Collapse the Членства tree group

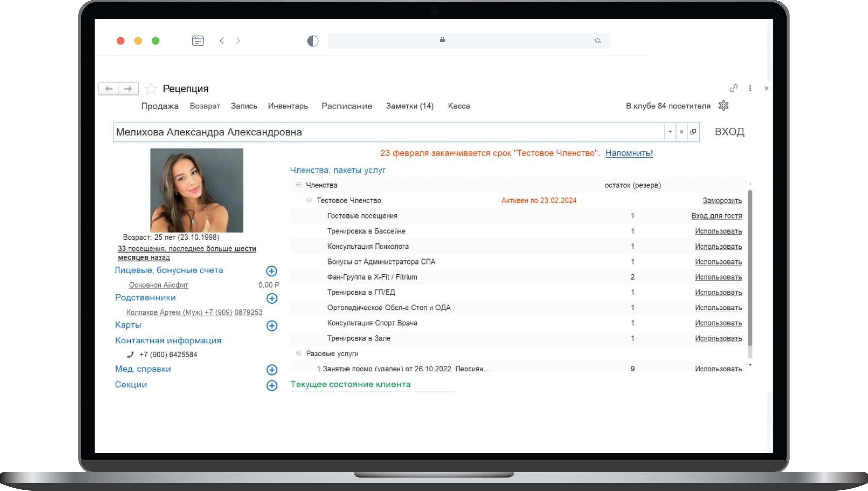[x=298, y=185]
